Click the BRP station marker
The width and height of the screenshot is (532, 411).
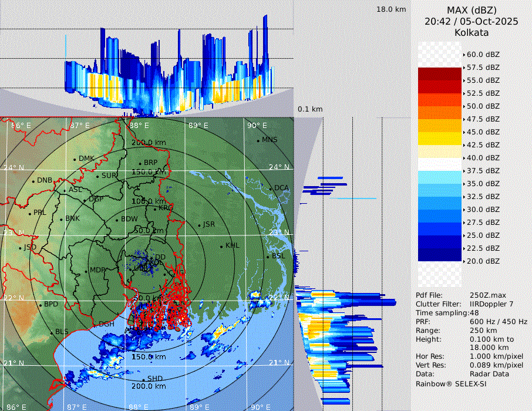[x=140, y=164]
